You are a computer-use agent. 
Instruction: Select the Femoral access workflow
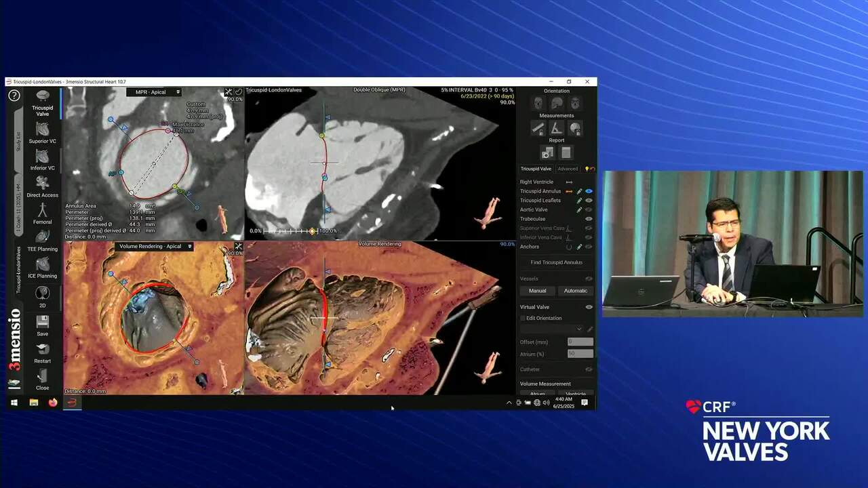click(42, 213)
